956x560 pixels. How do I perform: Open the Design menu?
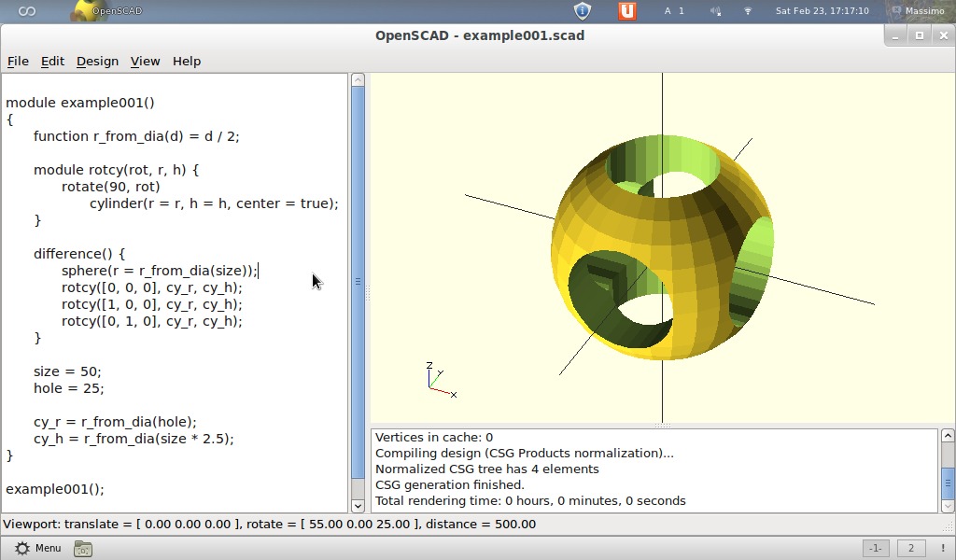(x=97, y=61)
